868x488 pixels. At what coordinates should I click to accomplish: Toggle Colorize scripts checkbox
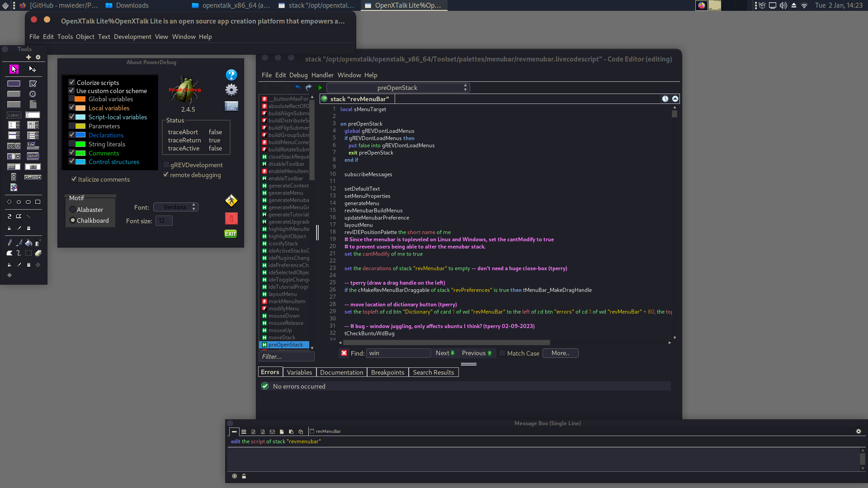coord(71,82)
